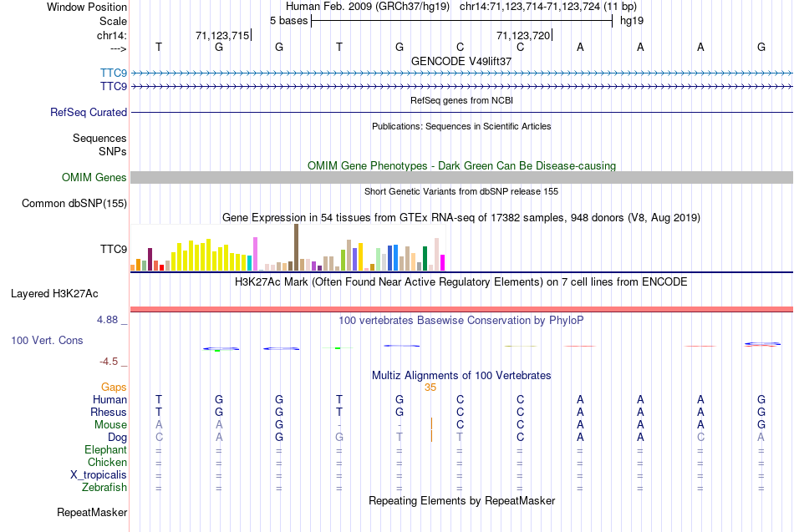The height and width of the screenshot is (532, 794).
Task: Open the RefSeq Curated track label
Action: [89, 113]
